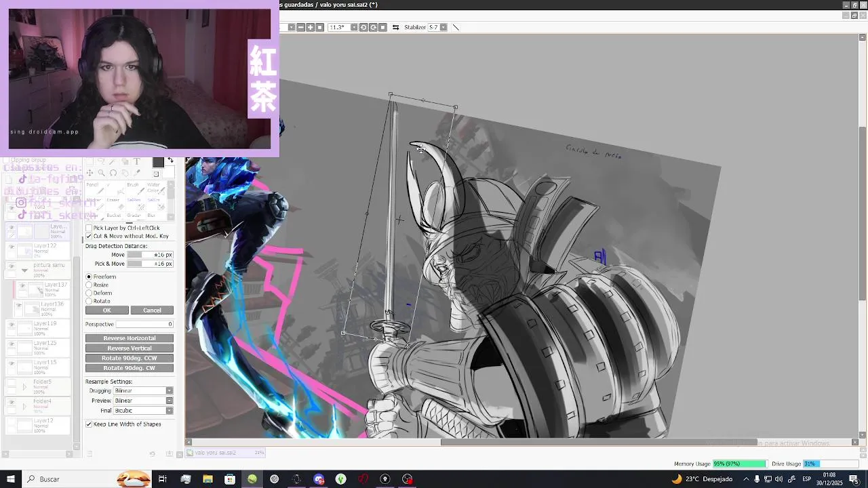Open the rotation angle dropdown
Image resolution: width=868 pixels, height=488 pixels.
(354, 27)
